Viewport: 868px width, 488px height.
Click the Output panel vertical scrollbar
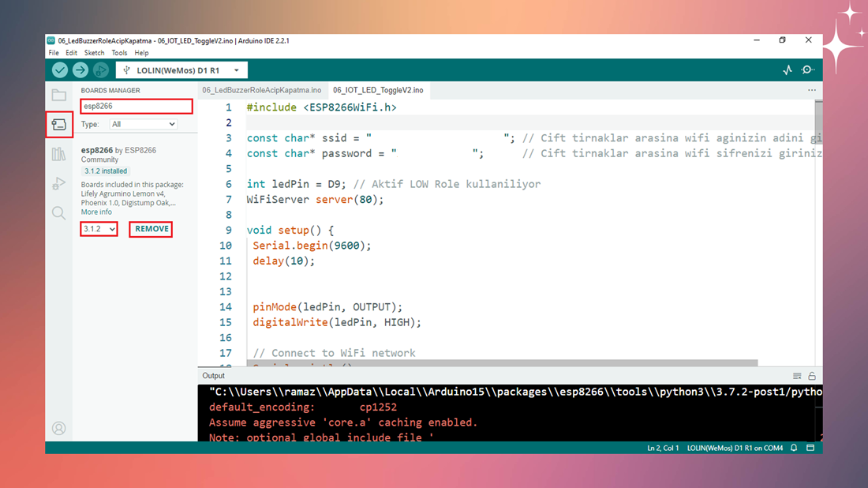(818, 413)
